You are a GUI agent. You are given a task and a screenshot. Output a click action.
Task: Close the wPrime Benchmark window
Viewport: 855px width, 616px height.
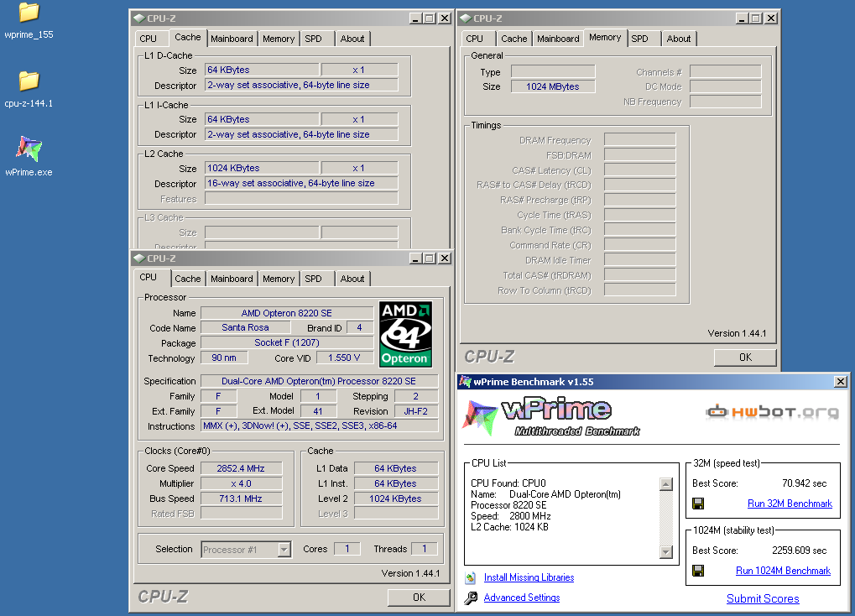(x=841, y=381)
